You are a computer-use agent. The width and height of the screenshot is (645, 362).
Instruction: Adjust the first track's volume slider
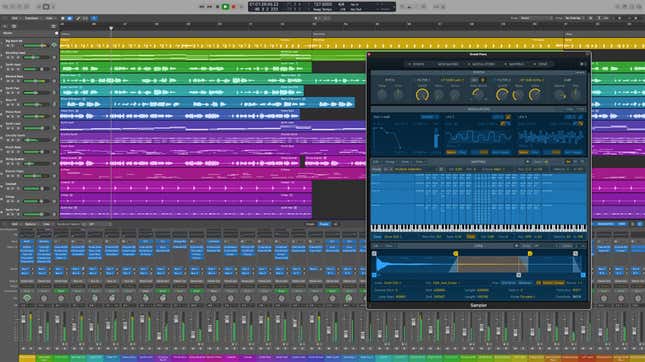[x=35, y=45]
